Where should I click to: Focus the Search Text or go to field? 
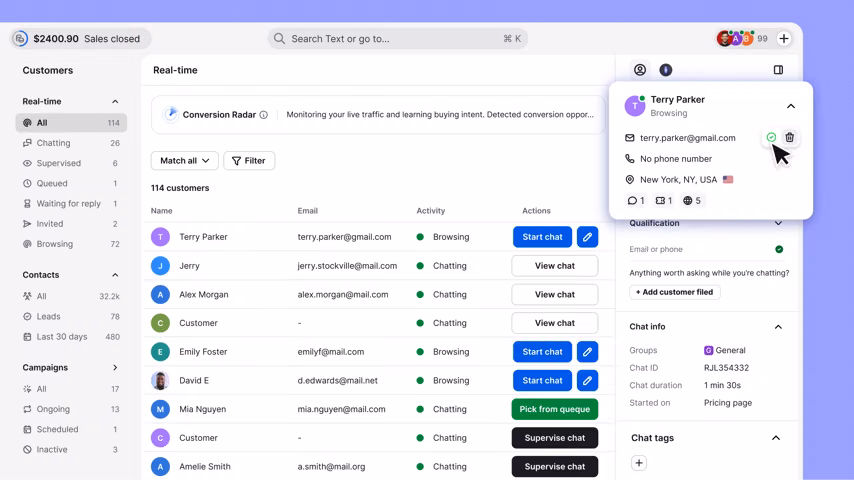[398, 39]
